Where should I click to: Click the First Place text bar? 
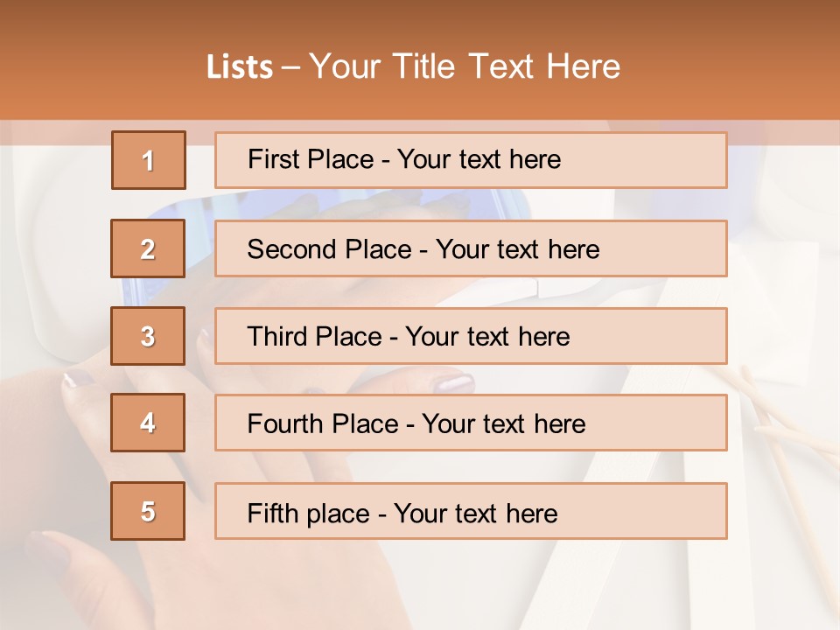[x=471, y=160]
